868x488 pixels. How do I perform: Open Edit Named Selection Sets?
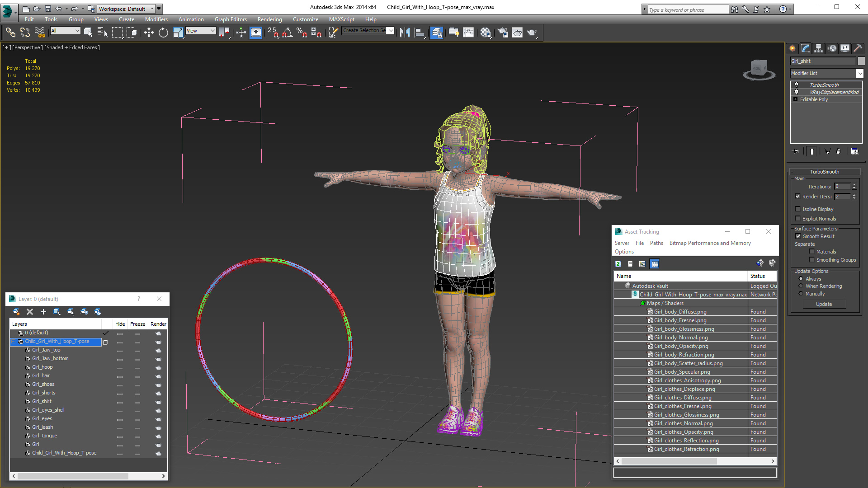[333, 32]
